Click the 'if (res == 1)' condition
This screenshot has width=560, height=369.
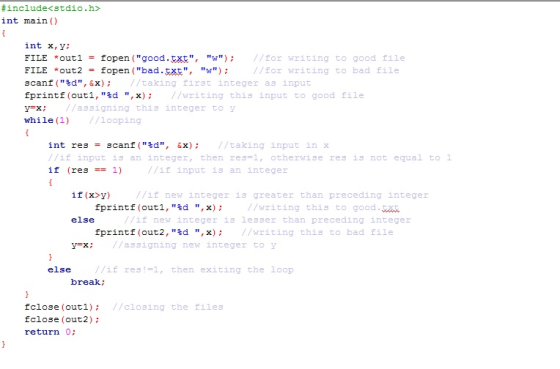click(85, 170)
